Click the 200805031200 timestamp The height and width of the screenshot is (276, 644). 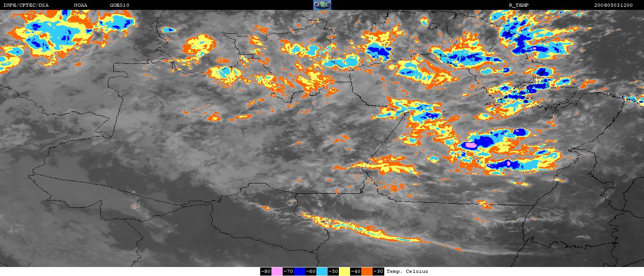pyautogui.click(x=613, y=5)
